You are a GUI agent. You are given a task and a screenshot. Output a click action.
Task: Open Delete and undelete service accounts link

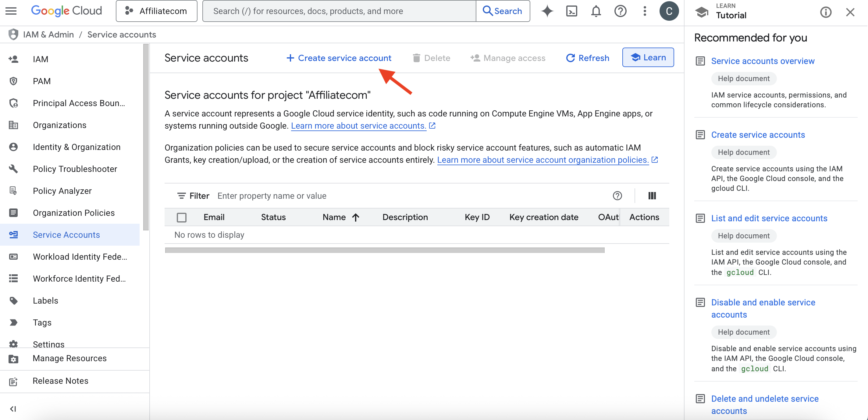pyautogui.click(x=765, y=405)
